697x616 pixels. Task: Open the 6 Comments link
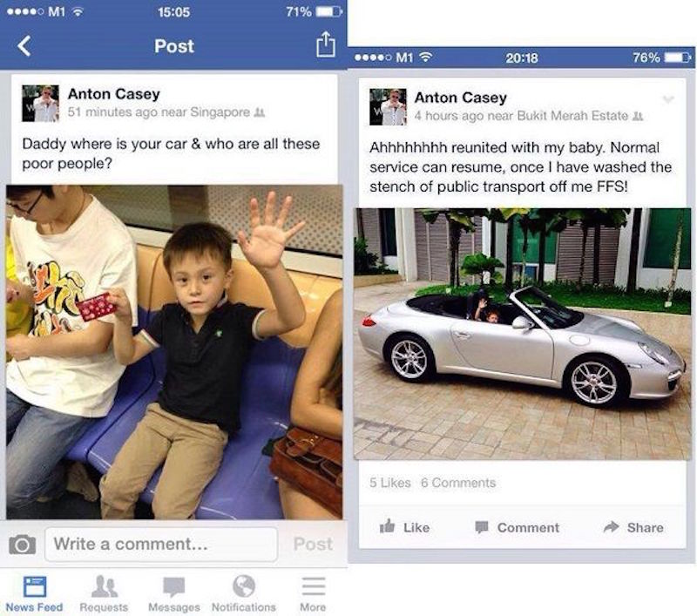point(458,483)
